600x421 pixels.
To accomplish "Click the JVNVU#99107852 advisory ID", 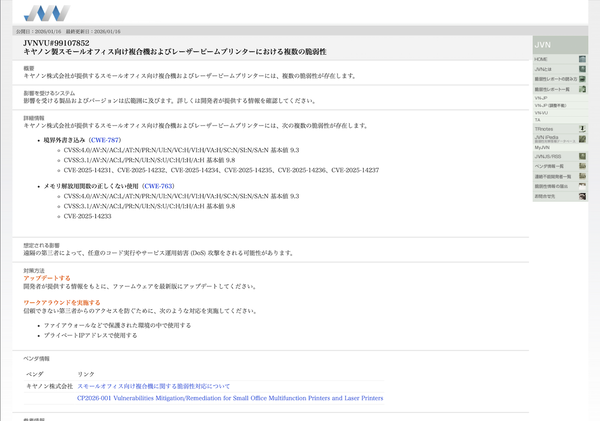I will 56,43.
